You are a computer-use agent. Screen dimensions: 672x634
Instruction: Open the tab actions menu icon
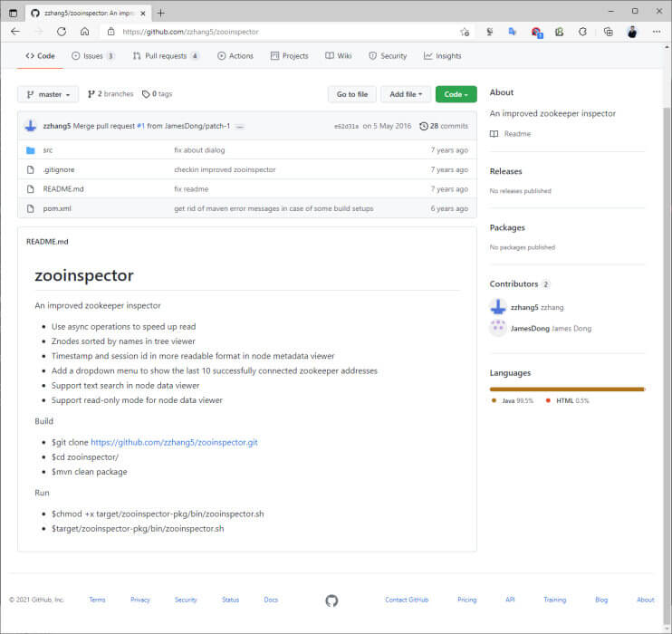point(14,14)
